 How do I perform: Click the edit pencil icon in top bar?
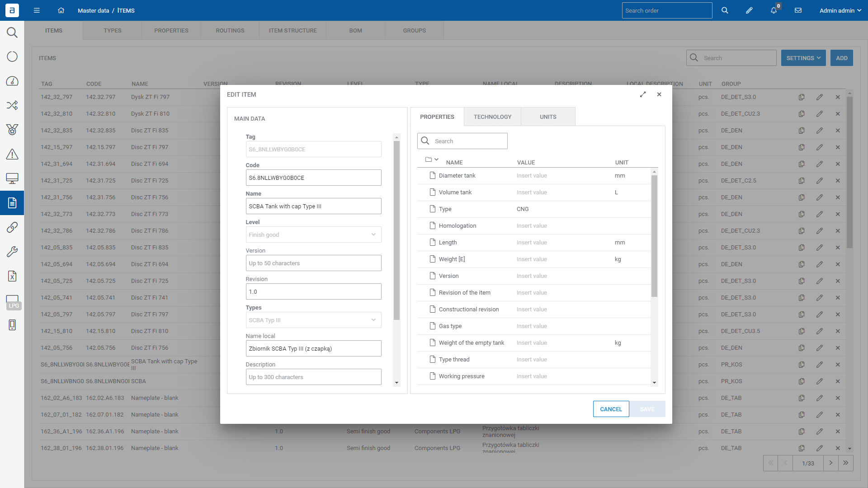[x=750, y=11]
